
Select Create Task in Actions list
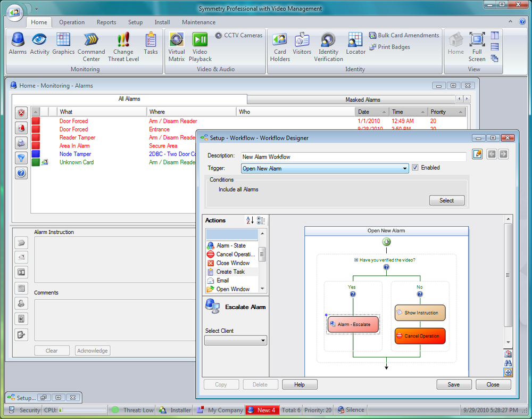230,272
